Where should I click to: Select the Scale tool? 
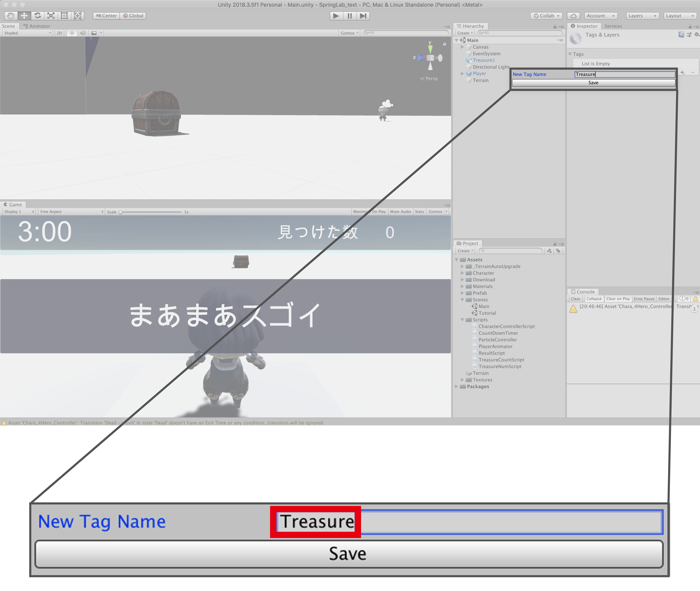[51, 15]
